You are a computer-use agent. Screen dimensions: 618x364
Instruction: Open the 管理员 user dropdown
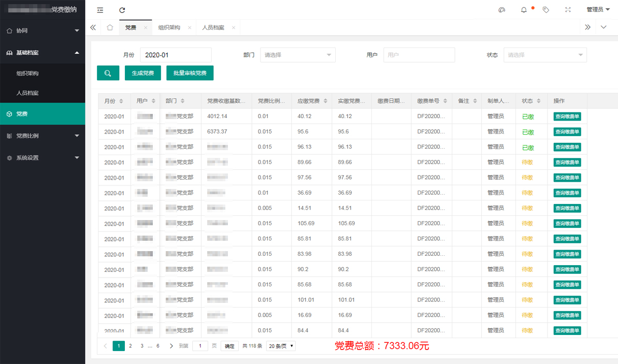[598, 10]
